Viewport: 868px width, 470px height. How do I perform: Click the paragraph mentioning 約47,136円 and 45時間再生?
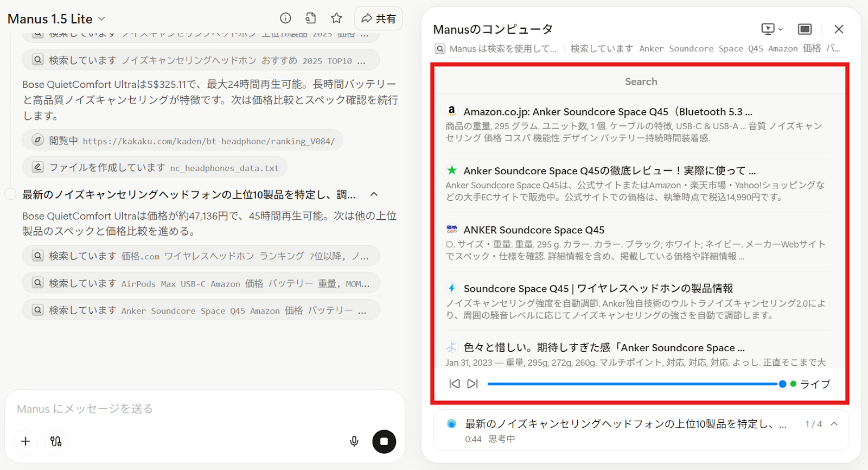209,223
